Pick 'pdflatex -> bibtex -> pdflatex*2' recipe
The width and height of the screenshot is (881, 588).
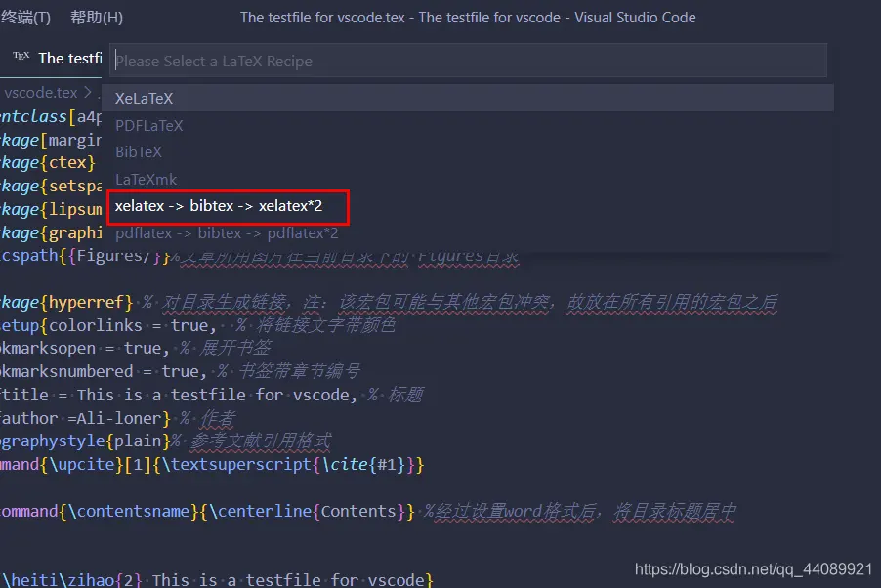pyautogui.click(x=468, y=233)
